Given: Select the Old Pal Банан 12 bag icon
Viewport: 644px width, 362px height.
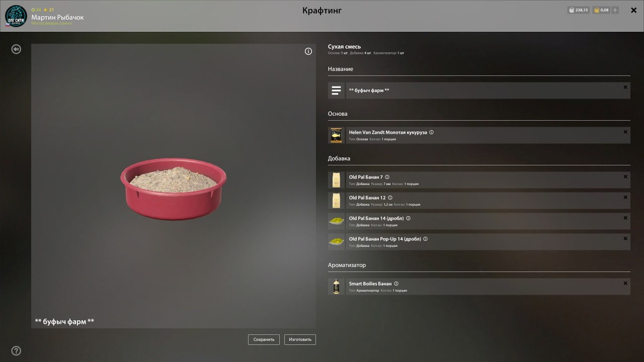Looking at the screenshot, I should [336, 201].
